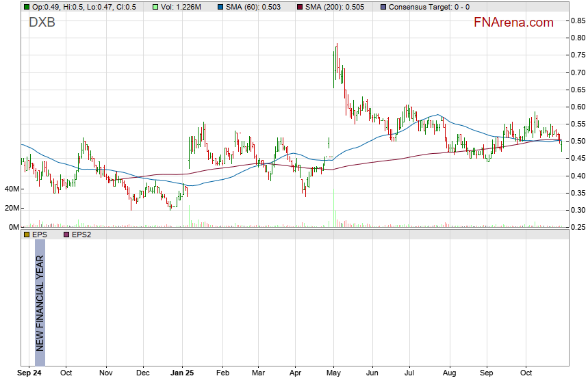
Task: Click the Aug label on the time axis
Action: 450,374
